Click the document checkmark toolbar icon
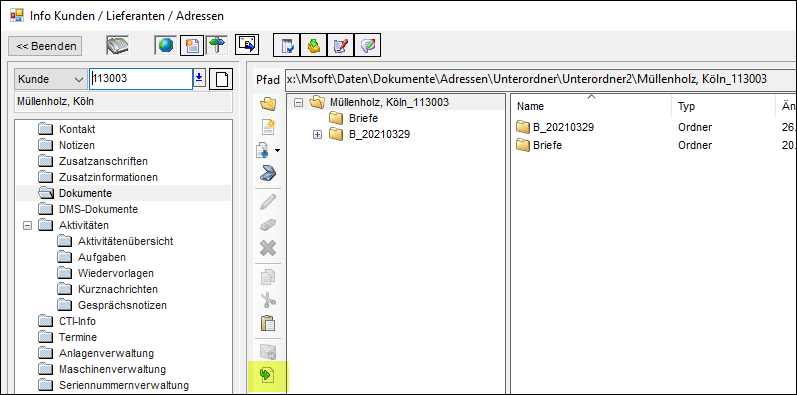The image size is (797, 395). 287,46
